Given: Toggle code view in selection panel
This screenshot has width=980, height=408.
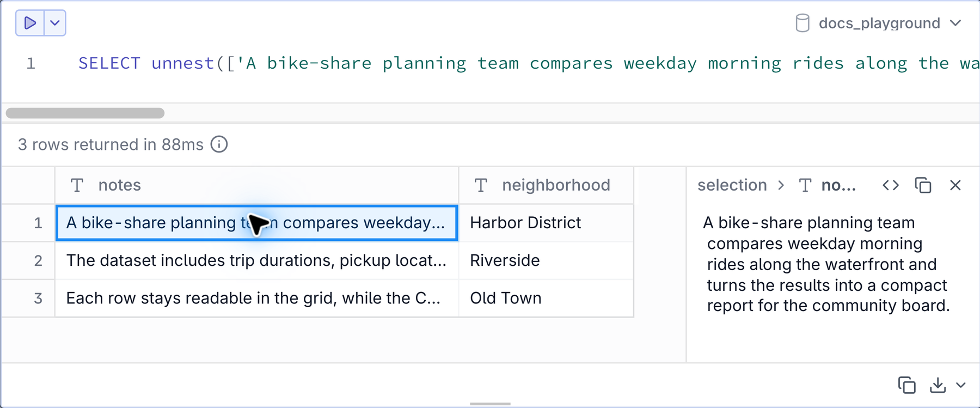Looking at the screenshot, I should coord(891,185).
